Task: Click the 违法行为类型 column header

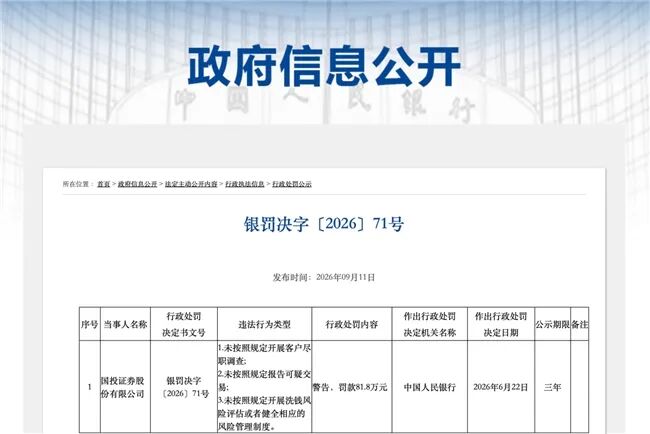Action: tap(264, 324)
